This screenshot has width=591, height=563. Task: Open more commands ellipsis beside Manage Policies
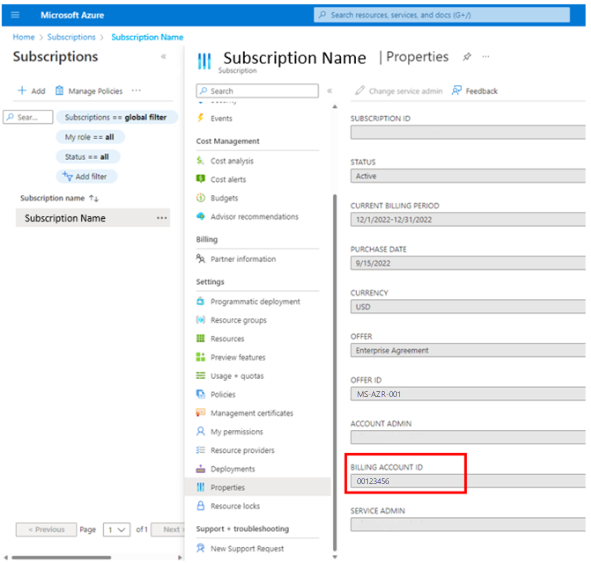click(x=136, y=90)
